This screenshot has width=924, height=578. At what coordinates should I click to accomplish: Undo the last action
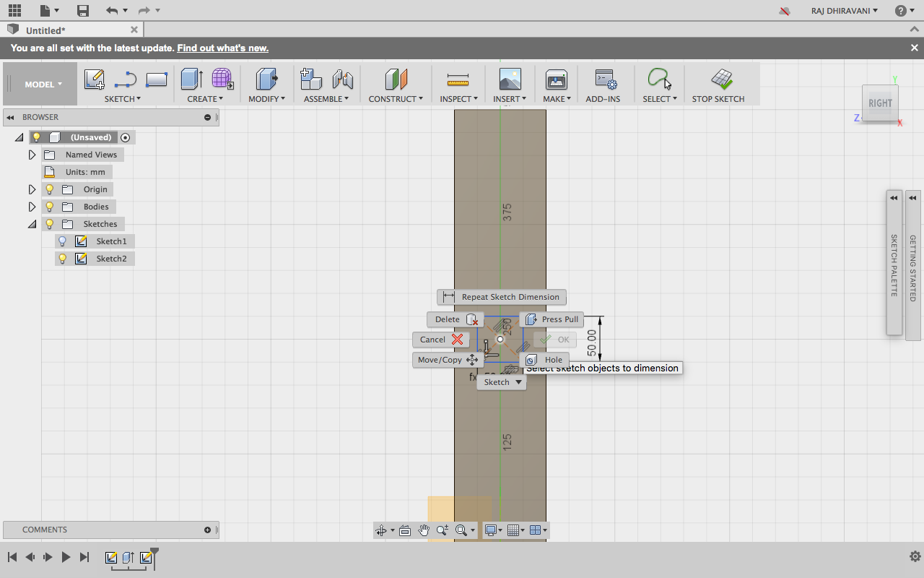point(111,11)
